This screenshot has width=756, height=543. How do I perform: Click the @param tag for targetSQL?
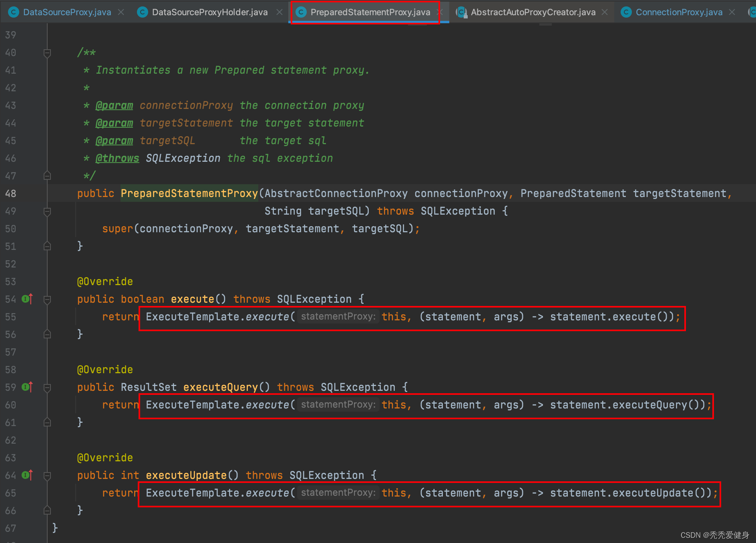click(x=114, y=141)
